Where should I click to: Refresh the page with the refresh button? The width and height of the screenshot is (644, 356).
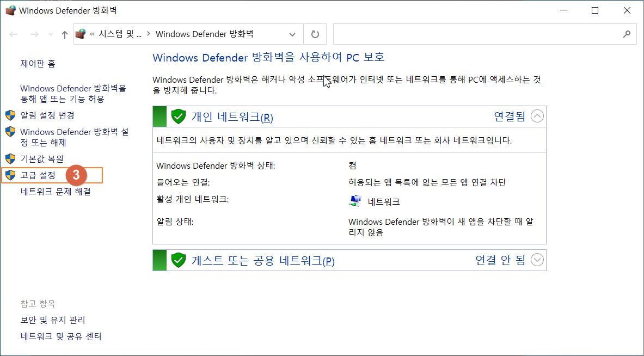pos(315,34)
